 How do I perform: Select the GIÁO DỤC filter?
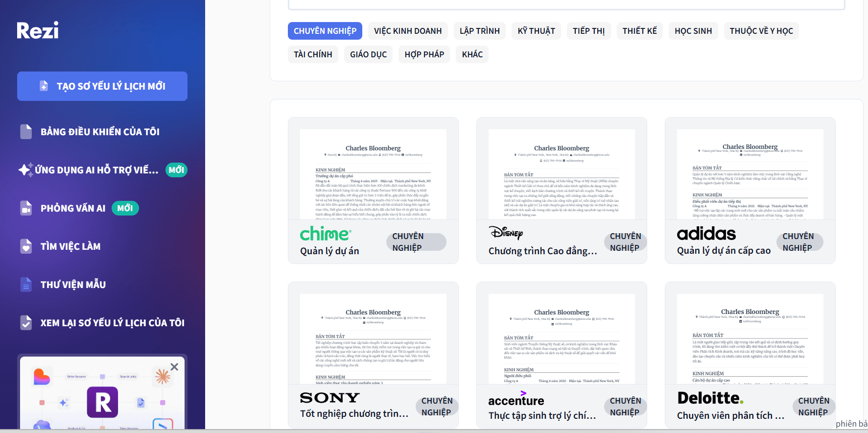(x=368, y=54)
